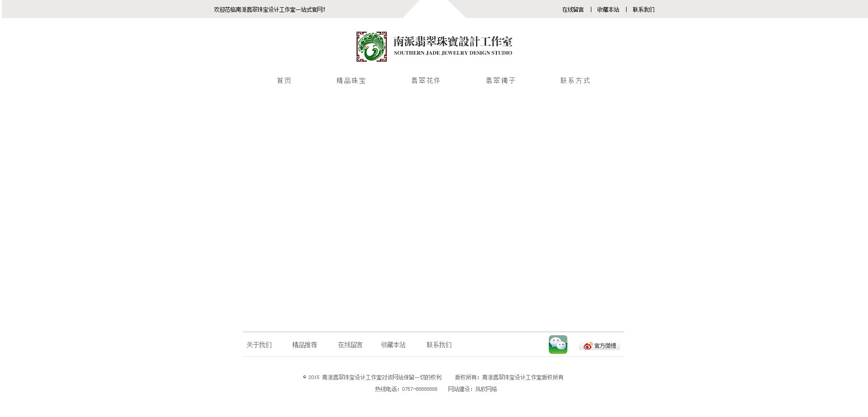Open 关于我们 in the footer links
This screenshot has height=417, width=868.
point(259,345)
